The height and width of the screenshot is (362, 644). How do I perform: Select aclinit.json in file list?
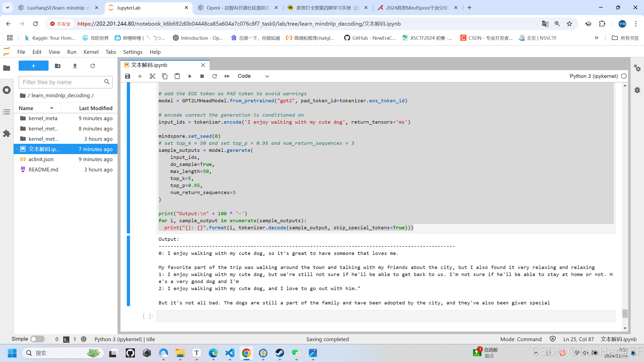click(65, 159)
